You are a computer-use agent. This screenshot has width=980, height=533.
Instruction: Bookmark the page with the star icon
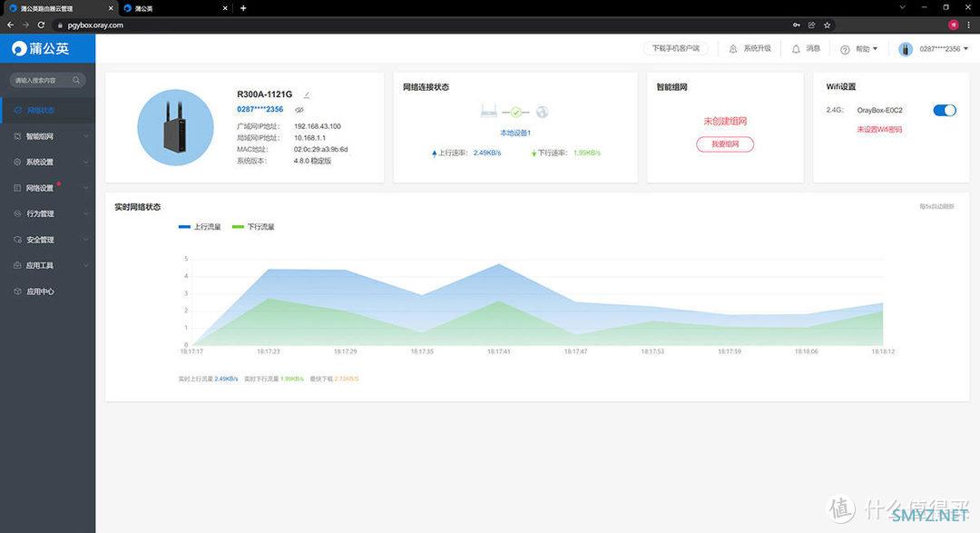[827, 25]
